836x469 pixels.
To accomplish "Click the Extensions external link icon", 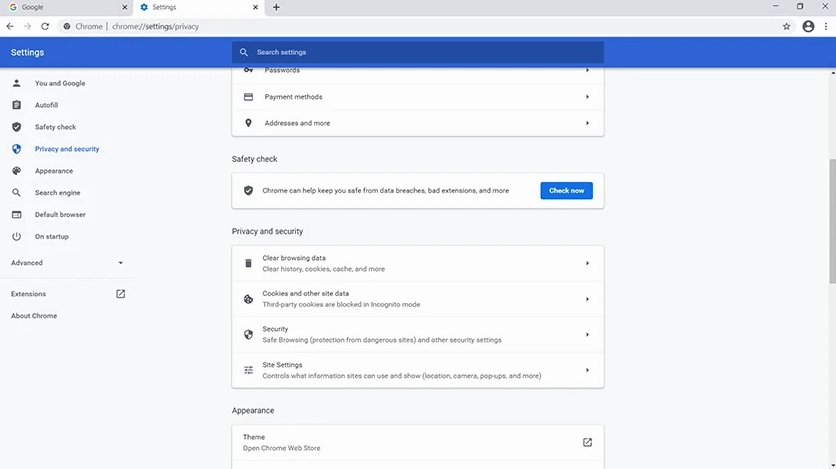I will coord(120,294).
